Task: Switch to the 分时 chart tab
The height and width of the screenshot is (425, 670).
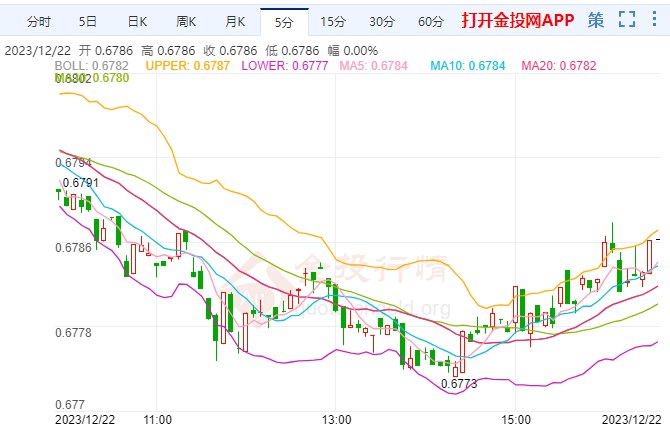Action: 39,21
